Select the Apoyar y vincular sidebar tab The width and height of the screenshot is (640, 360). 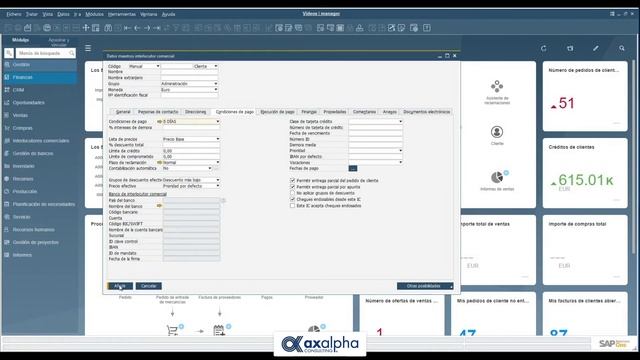59,42
